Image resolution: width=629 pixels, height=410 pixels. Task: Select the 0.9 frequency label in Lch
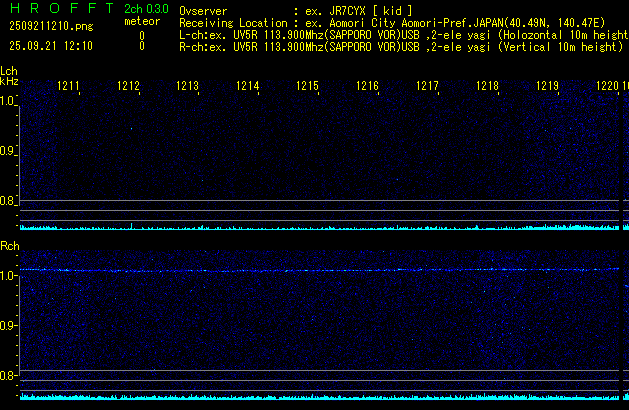tap(9, 151)
